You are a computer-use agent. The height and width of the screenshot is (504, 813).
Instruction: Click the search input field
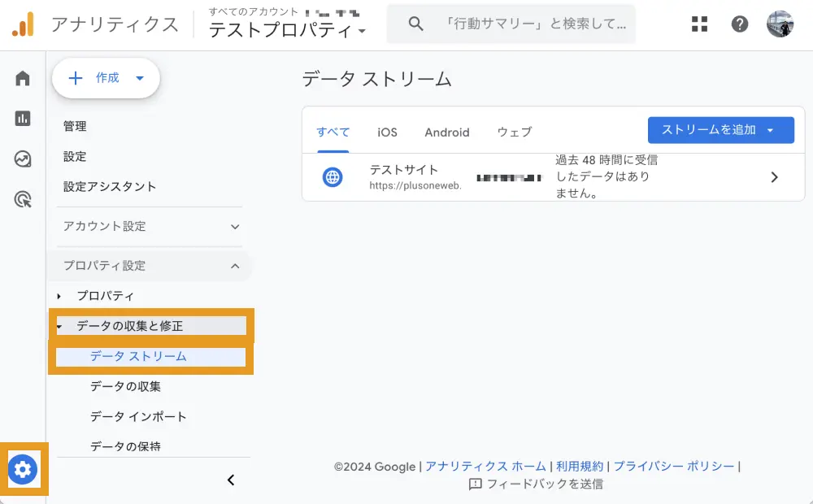537,24
